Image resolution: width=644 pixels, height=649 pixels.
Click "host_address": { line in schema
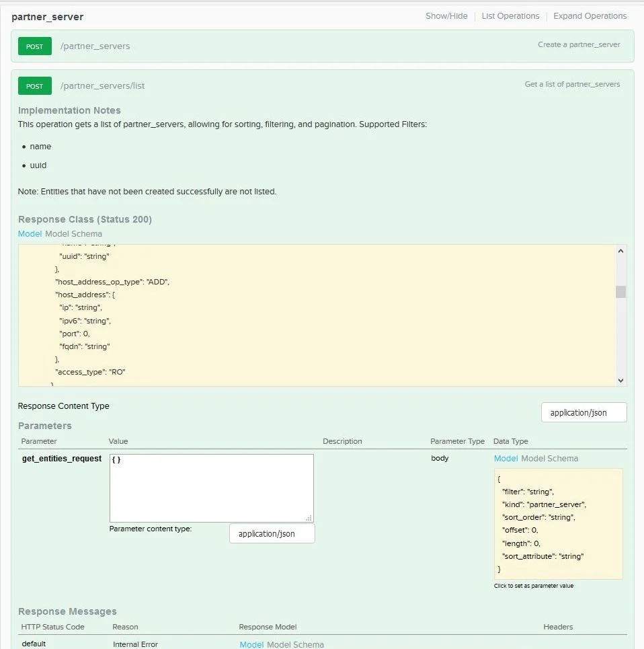point(85,295)
